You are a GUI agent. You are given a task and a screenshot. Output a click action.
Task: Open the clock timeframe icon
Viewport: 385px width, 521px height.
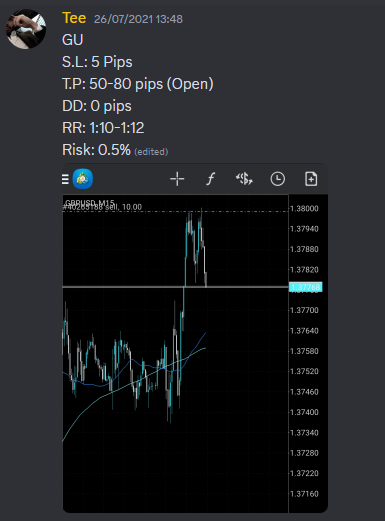[x=277, y=179]
